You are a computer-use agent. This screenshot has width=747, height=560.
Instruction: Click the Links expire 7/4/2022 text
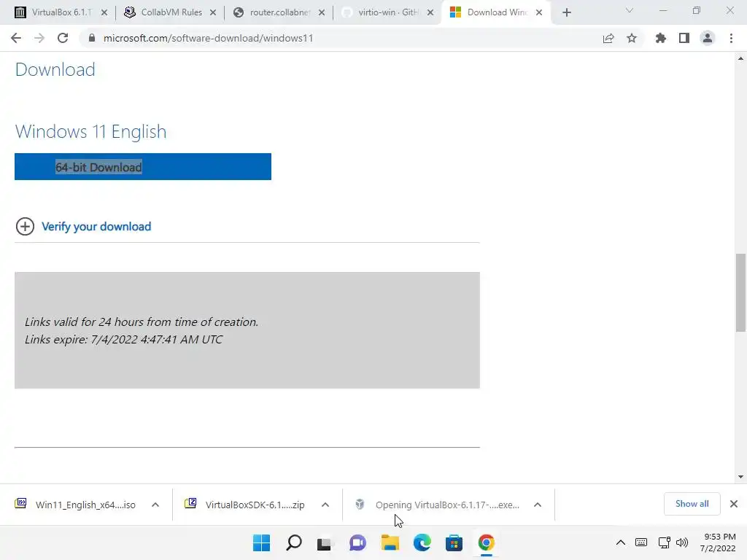123,340
